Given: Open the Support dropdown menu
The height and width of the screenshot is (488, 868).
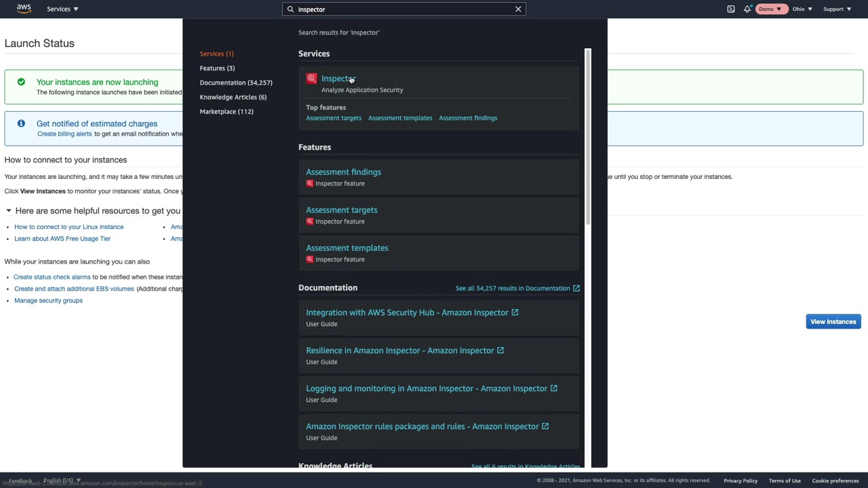Looking at the screenshot, I should point(837,9).
